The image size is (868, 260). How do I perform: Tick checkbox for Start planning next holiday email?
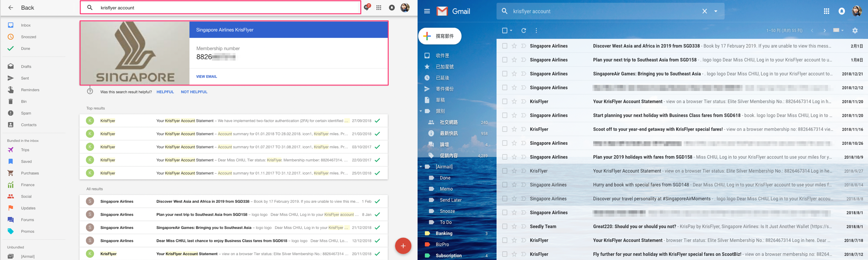505,115
